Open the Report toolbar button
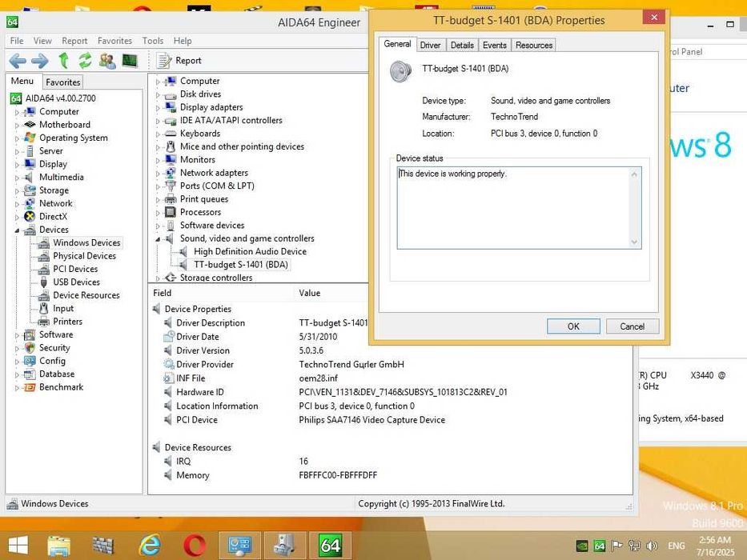The width and height of the screenshot is (747, 560). coord(179,61)
